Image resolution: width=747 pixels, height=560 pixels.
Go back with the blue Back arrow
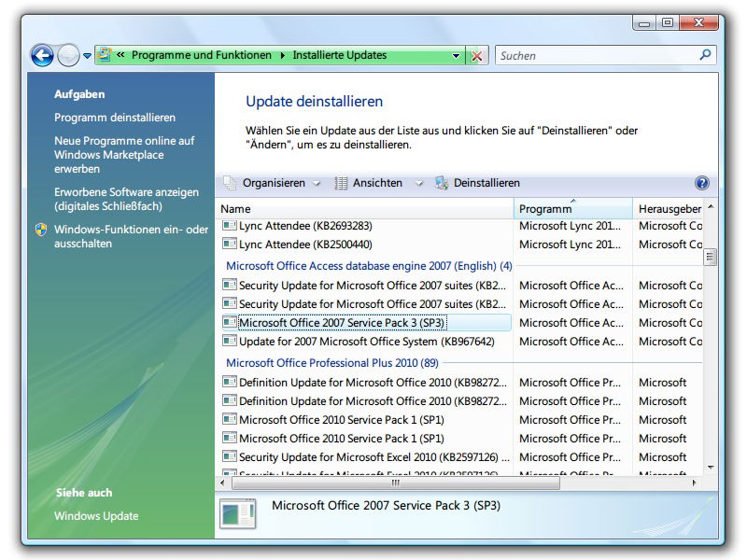[42, 56]
